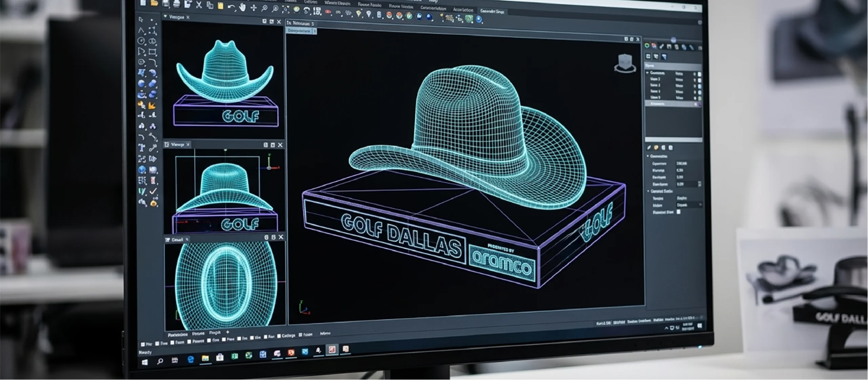The image size is (868, 380).
Task: Click the Open folder icon in toolbar
Action: point(154,3)
